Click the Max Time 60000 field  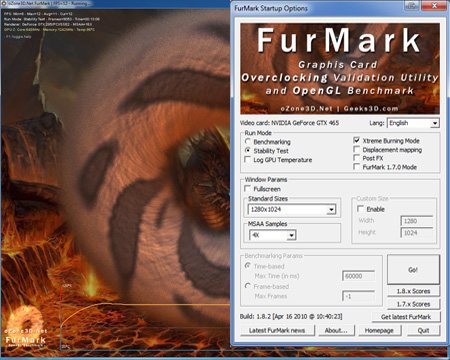click(358, 276)
